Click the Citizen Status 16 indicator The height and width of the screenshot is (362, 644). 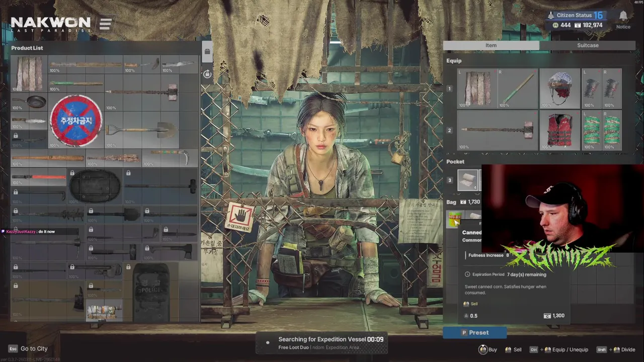click(x=576, y=15)
